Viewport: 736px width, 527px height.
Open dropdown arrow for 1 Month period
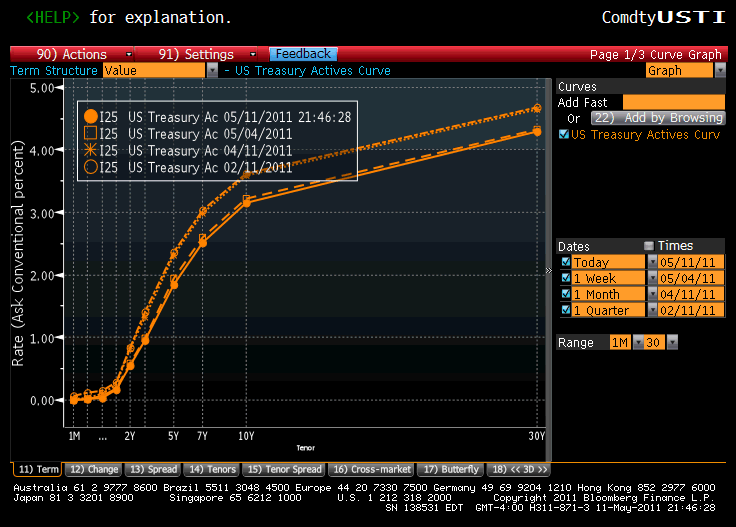click(x=652, y=294)
